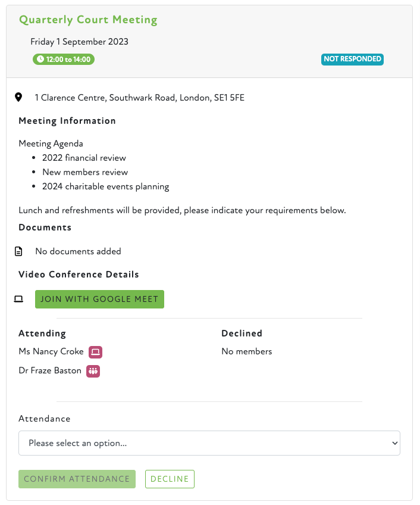420x505 pixels.
Task: Click the laptop video conference icon
Action: pos(18,299)
